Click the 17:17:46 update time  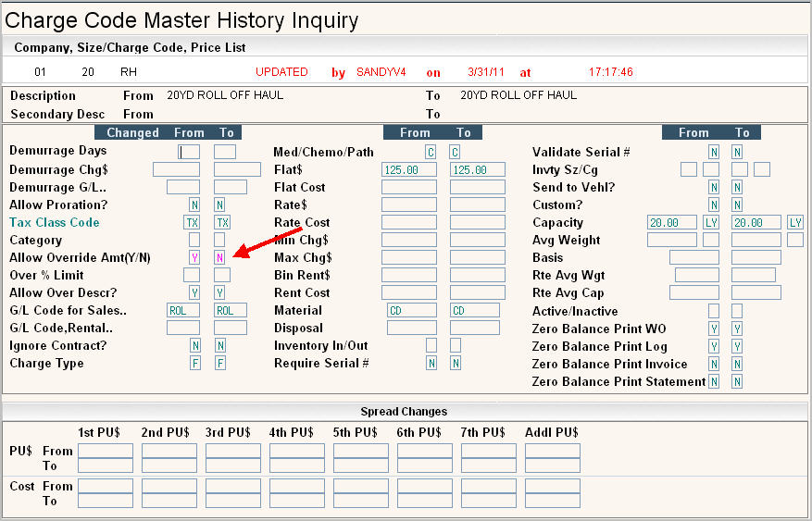[x=610, y=72]
